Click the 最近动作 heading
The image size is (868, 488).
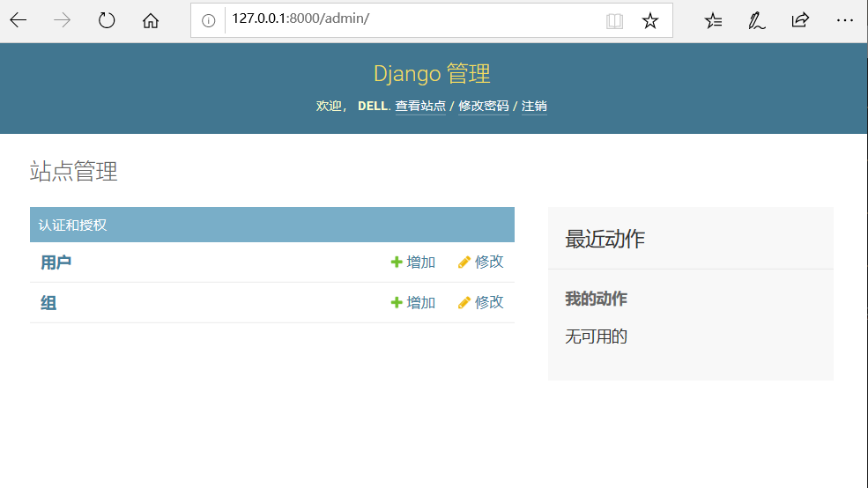605,239
